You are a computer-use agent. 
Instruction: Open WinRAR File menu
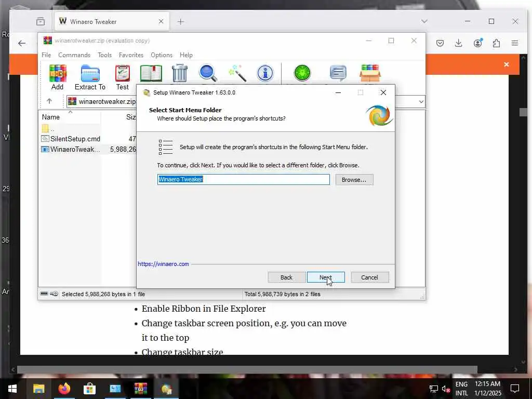pos(46,55)
